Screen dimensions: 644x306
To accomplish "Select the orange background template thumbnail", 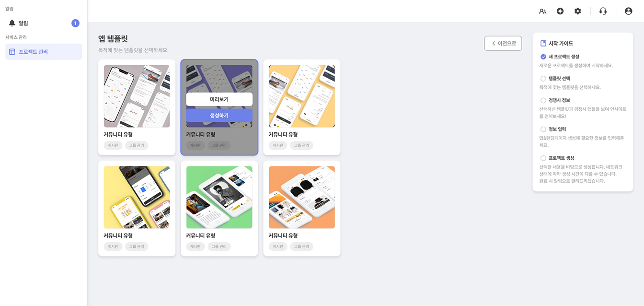I will point(302,197).
